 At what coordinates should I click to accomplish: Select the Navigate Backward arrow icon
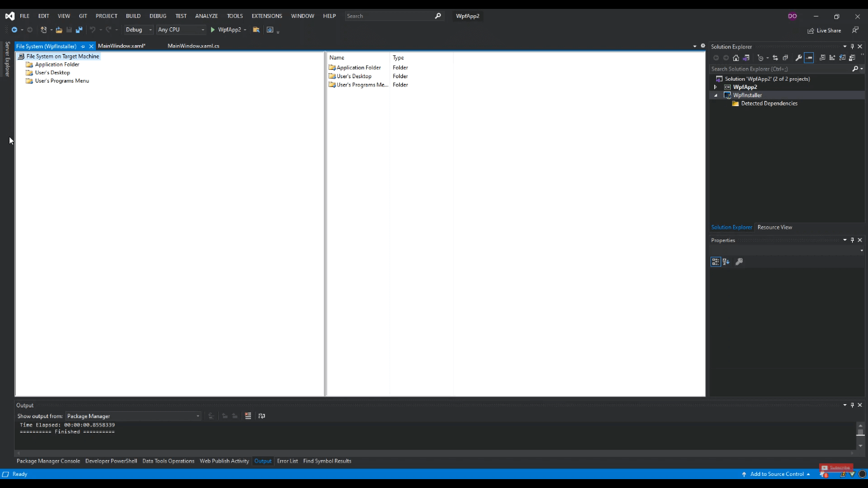(14, 30)
